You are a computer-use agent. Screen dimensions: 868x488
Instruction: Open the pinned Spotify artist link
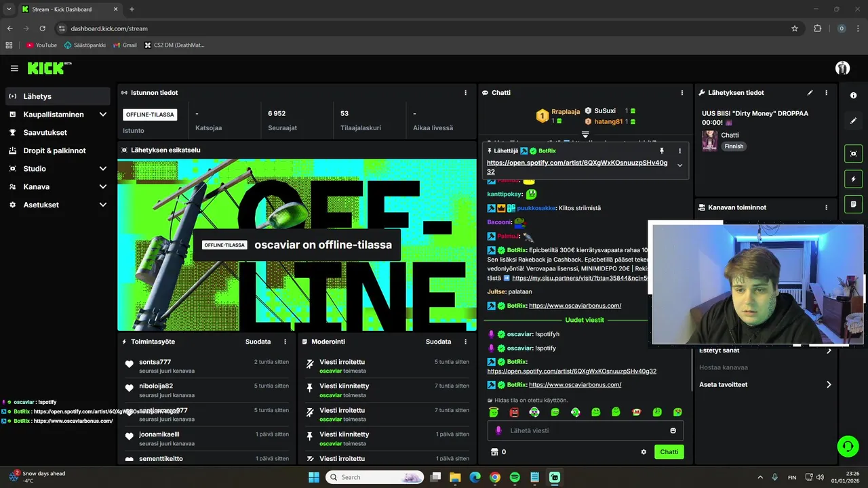point(576,167)
